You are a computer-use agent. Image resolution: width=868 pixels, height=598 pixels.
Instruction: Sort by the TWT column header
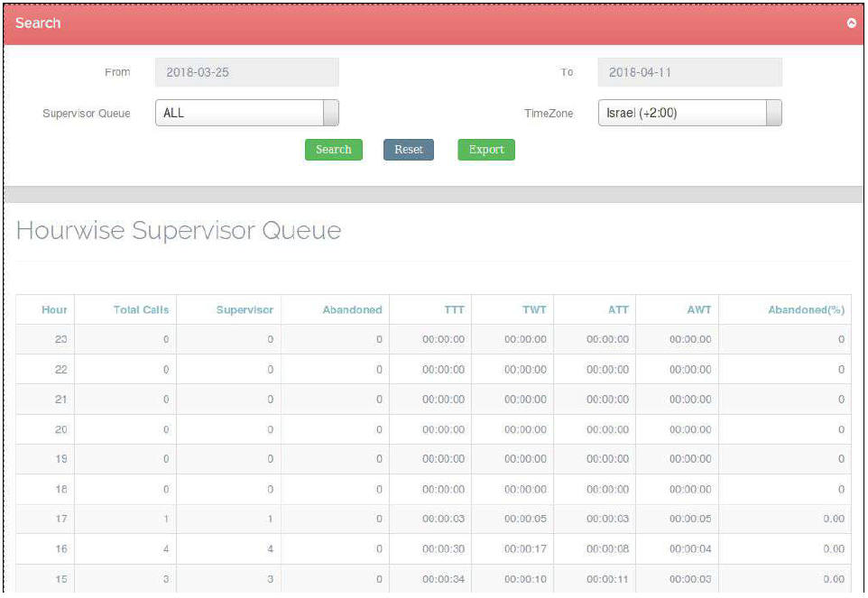(534, 309)
